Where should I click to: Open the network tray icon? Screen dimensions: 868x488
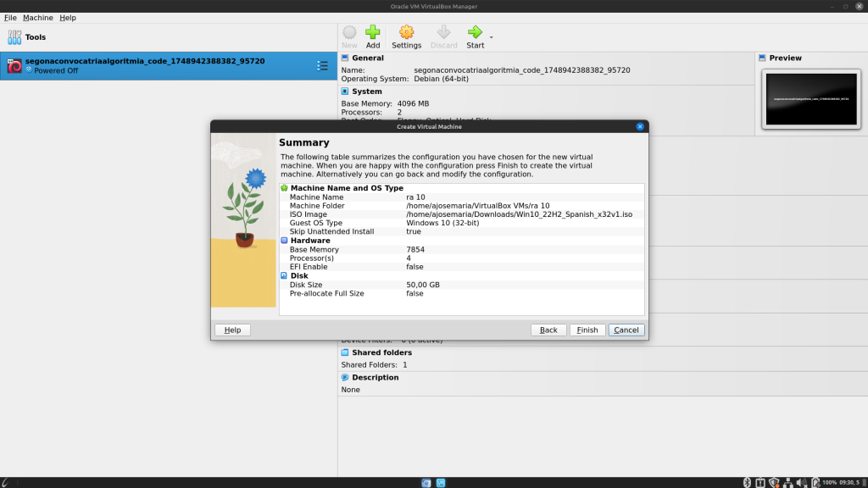click(787, 482)
